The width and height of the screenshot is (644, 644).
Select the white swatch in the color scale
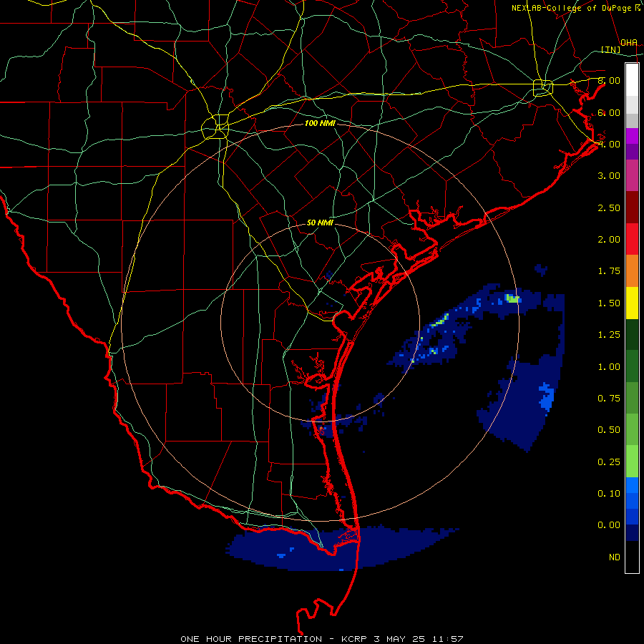tap(632, 80)
